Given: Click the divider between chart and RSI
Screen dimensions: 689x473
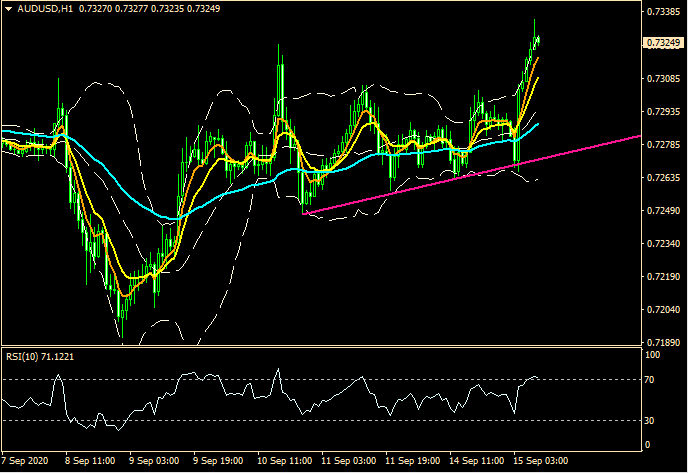Looking at the screenshot, I should tap(320, 346).
